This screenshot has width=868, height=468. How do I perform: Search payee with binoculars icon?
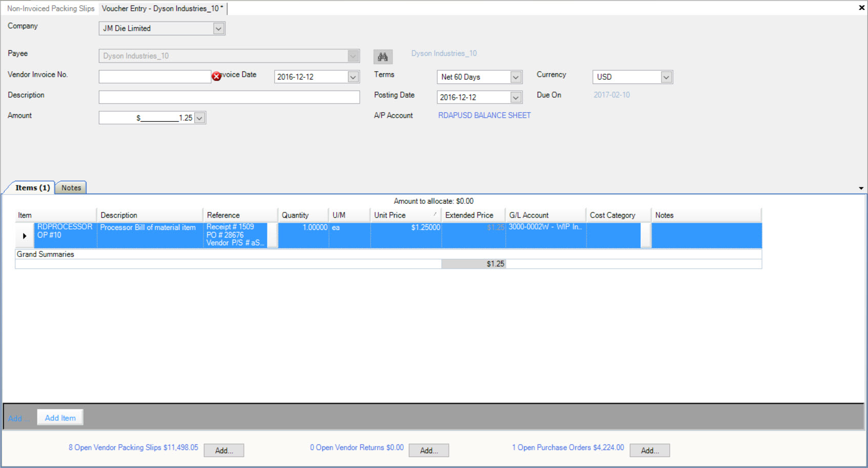pos(383,56)
